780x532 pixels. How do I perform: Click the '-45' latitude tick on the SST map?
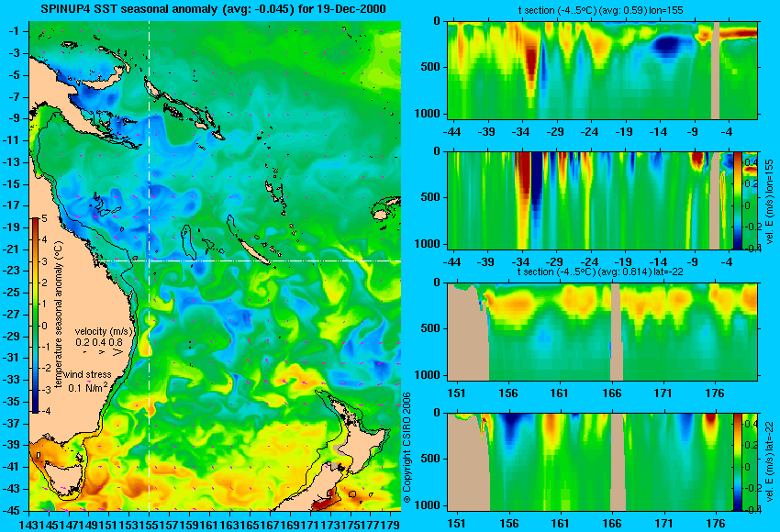(12, 510)
